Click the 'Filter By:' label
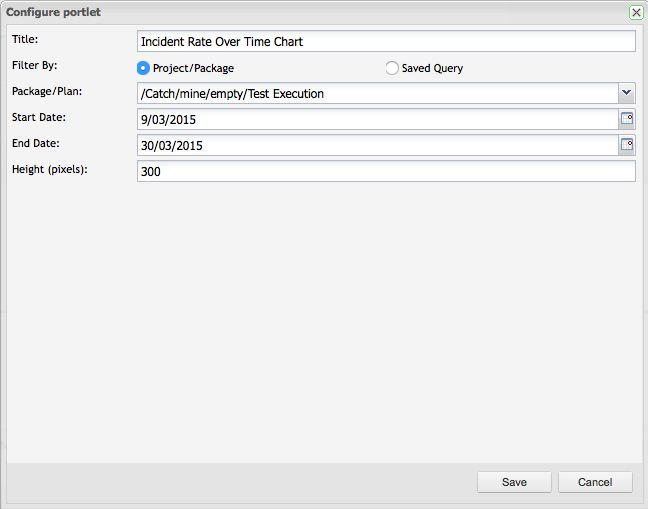The width and height of the screenshot is (648, 509). click(x=35, y=65)
